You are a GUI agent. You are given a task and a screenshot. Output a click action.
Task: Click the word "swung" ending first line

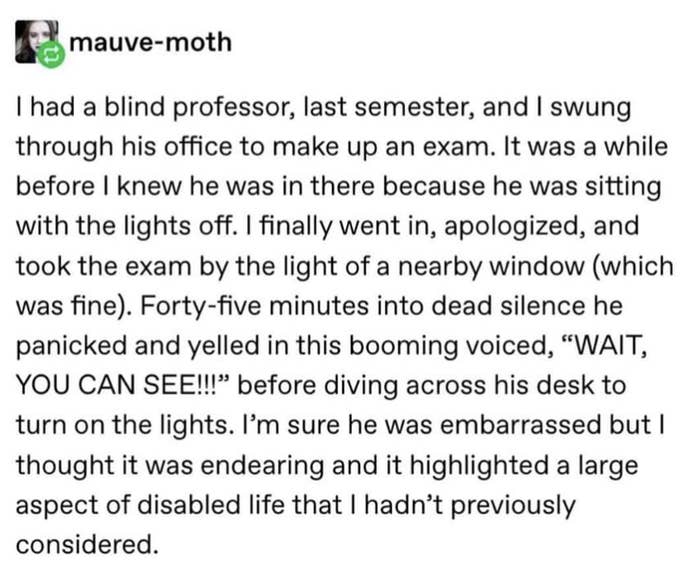590,109
